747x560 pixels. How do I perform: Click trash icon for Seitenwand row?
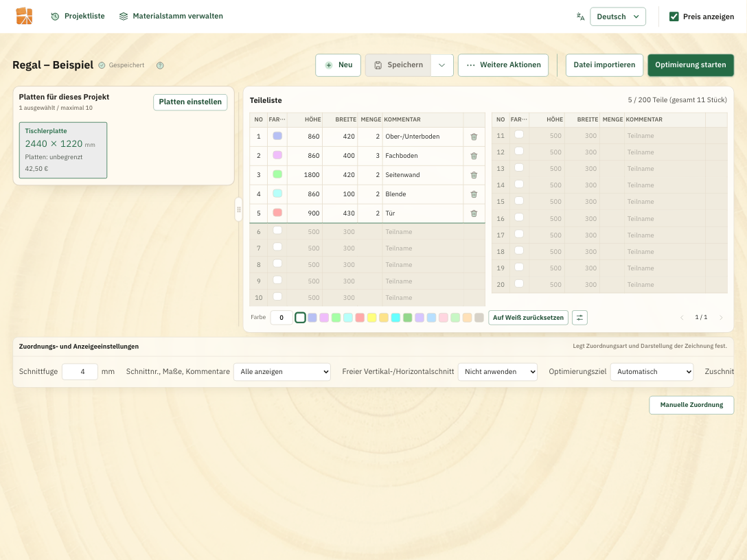(474, 175)
